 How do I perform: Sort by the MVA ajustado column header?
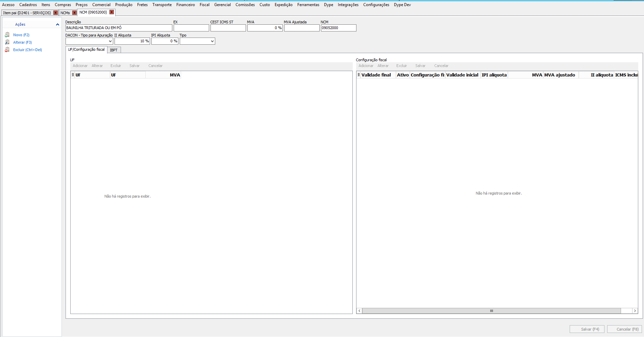(561, 75)
